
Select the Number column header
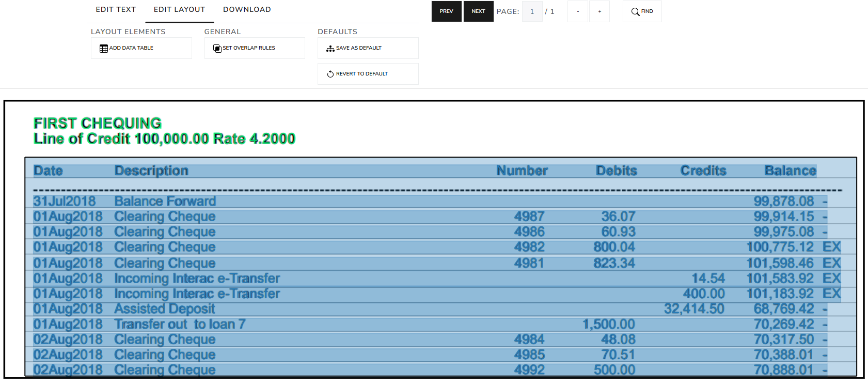(x=522, y=171)
